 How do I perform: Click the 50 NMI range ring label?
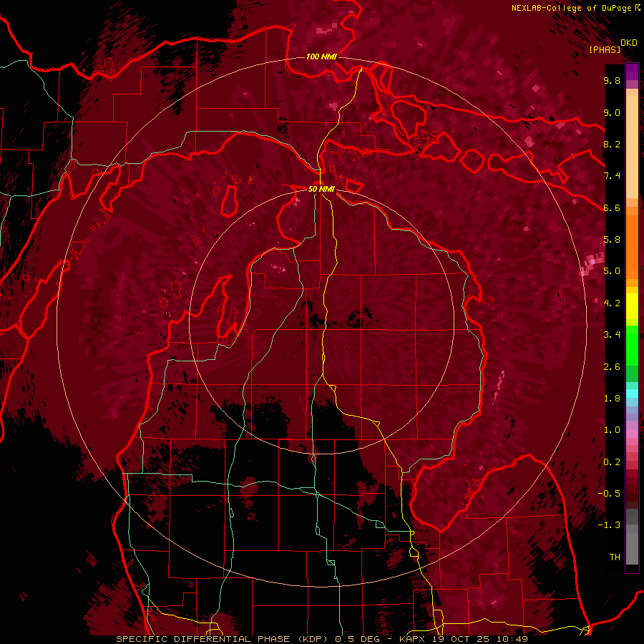[x=321, y=189]
